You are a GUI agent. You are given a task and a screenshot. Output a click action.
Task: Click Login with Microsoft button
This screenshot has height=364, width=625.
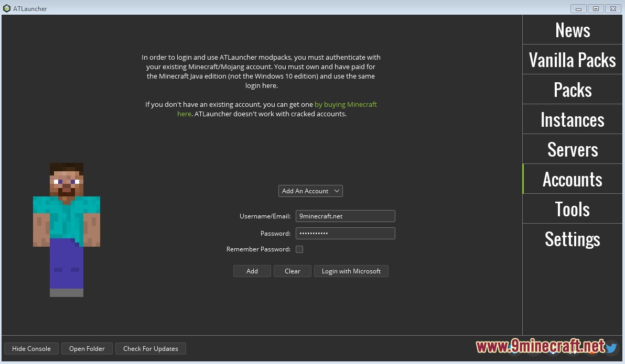point(351,271)
